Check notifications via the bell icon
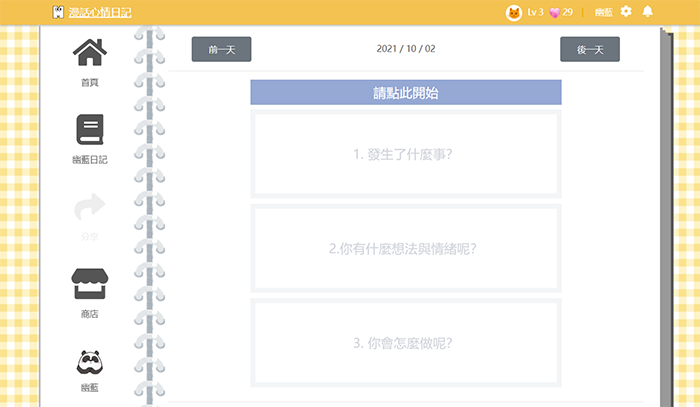The width and height of the screenshot is (700, 407). click(648, 12)
